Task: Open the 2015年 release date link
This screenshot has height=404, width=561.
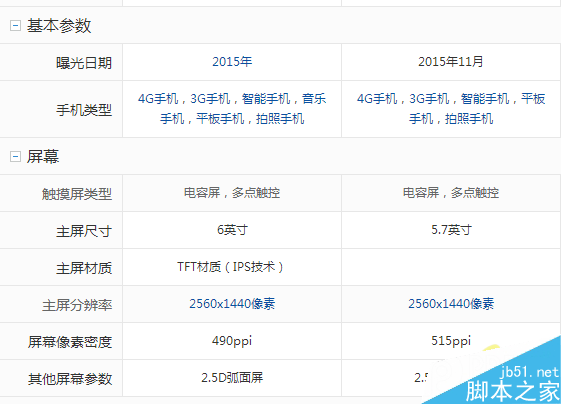Action: click(x=232, y=62)
